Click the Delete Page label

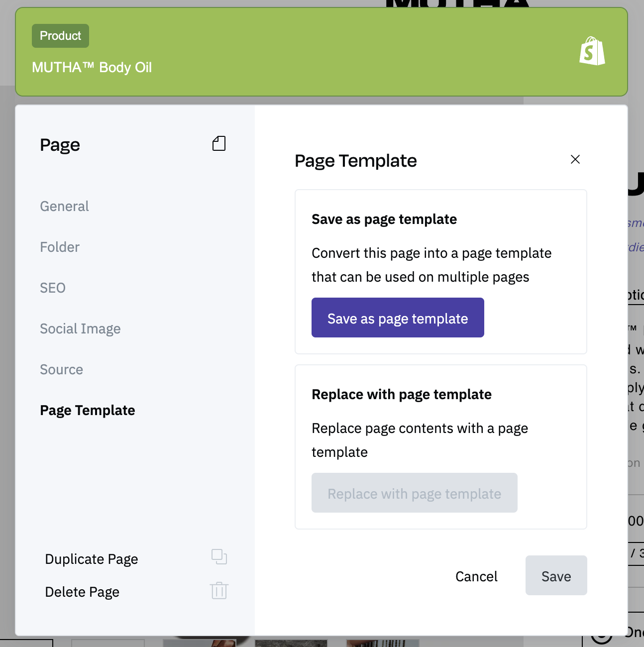pos(82,592)
